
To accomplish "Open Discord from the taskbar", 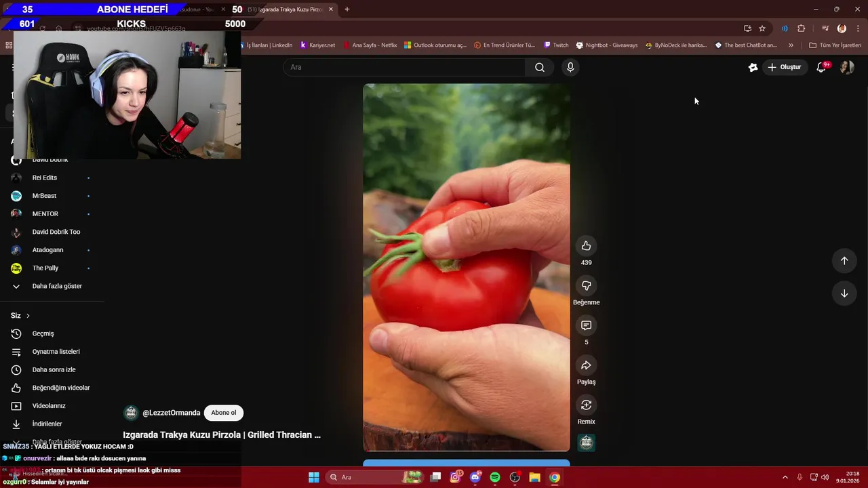I will point(475,477).
